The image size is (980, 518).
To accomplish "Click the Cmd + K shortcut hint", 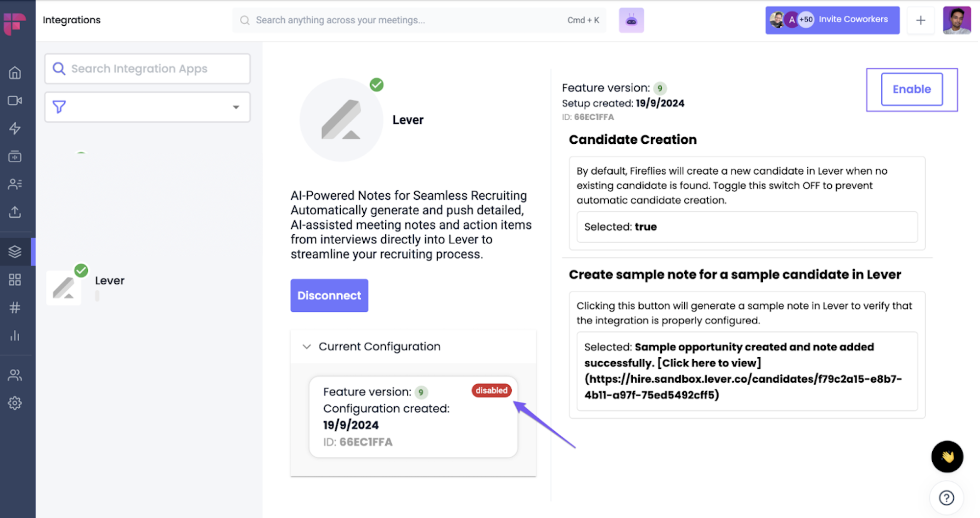I will click(583, 20).
